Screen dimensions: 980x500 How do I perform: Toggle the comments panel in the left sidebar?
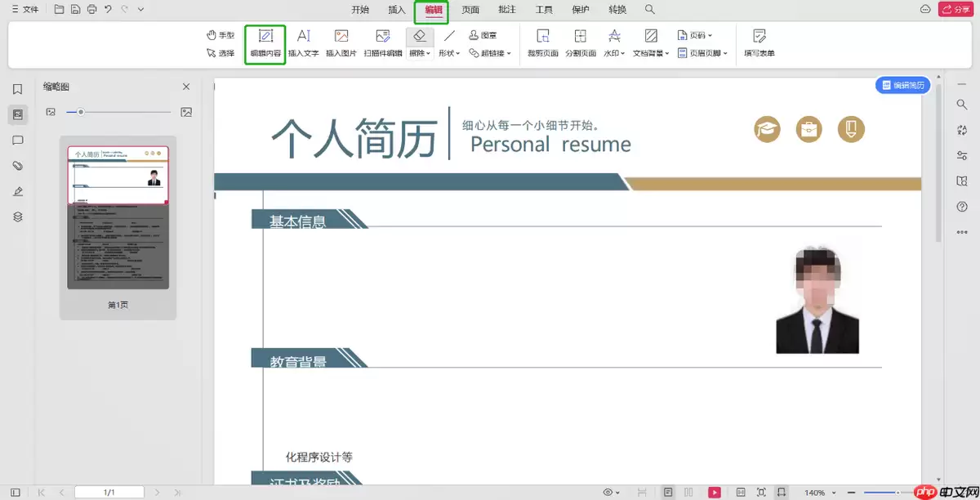coord(17,140)
